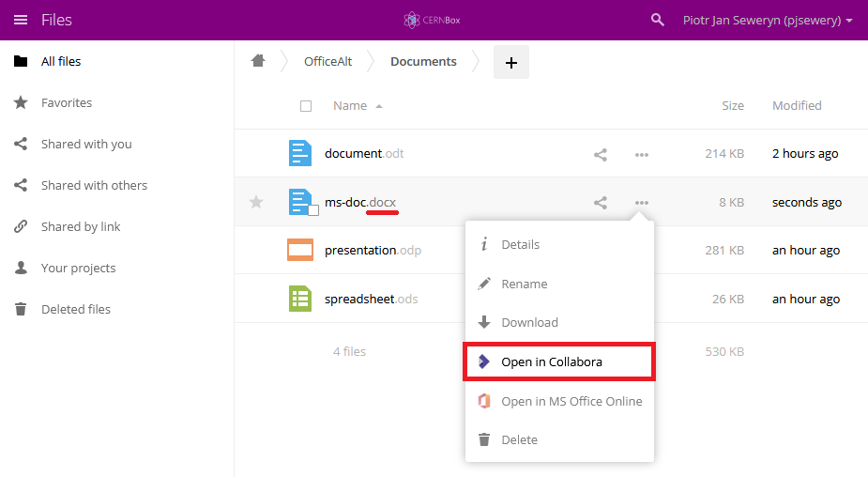Open the spreadsheet.ods file icon

(300, 299)
